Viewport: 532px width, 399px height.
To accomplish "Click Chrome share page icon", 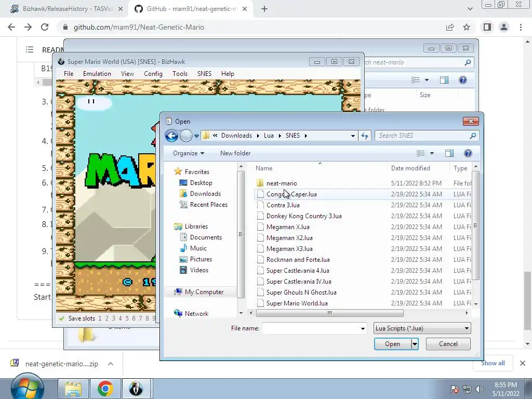I will [450, 27].
